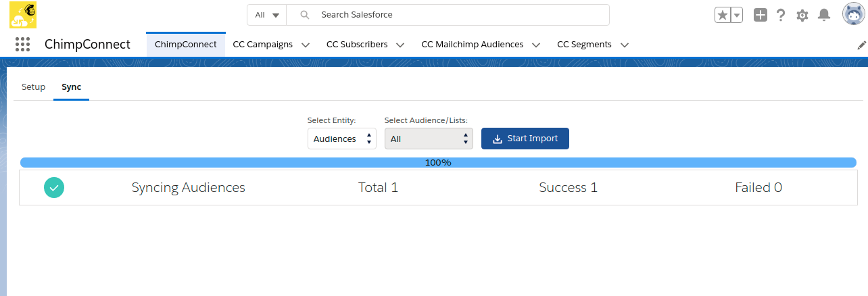Viewport: 868px width, 296px height.
Task: Open the Select Entity Audiences dropdown
Action: pos(341,139)
